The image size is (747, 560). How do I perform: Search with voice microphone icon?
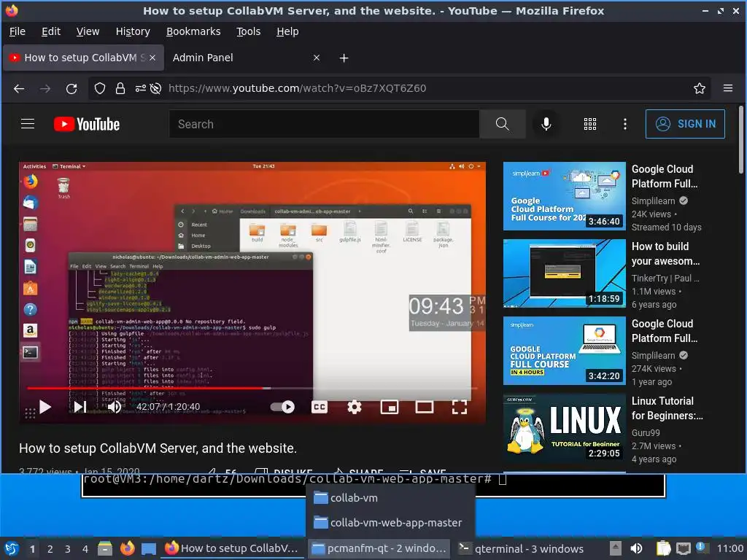546,124
